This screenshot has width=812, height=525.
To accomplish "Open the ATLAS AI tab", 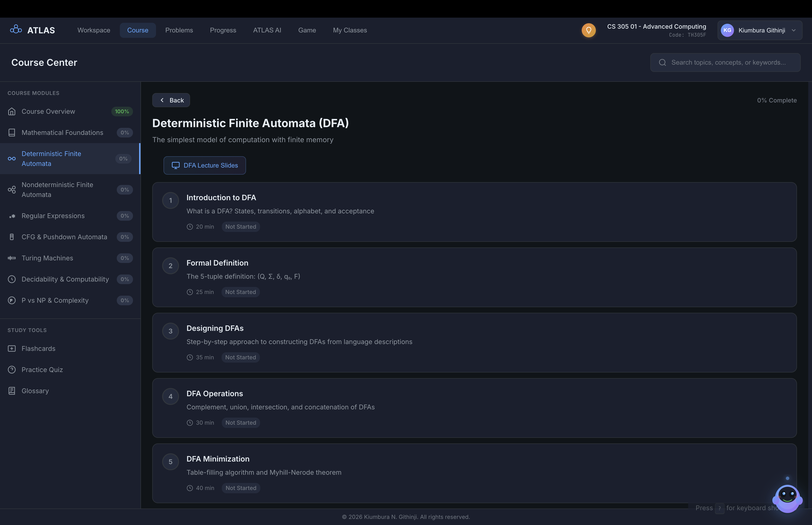I will pos(267,30).
